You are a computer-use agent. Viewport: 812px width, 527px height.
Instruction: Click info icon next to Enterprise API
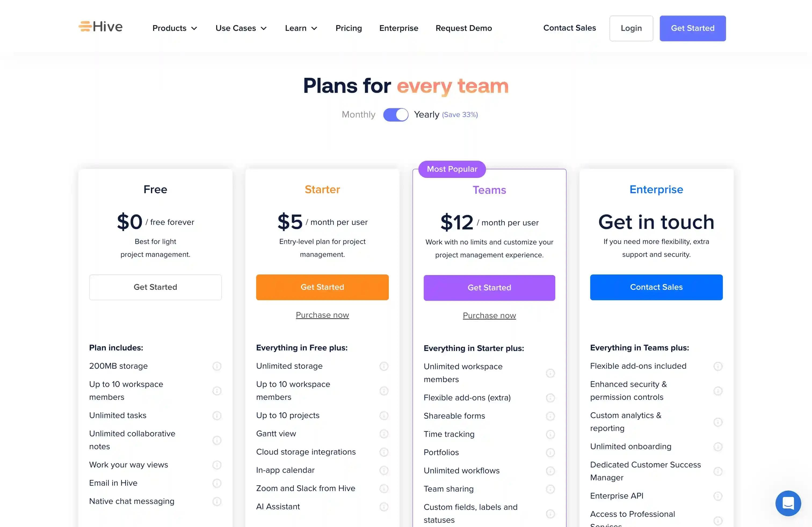pos(718,496)
